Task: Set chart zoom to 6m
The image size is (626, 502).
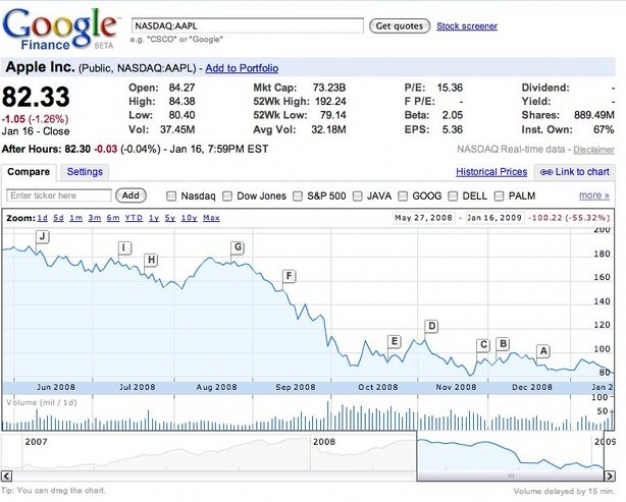Action: 112,217
